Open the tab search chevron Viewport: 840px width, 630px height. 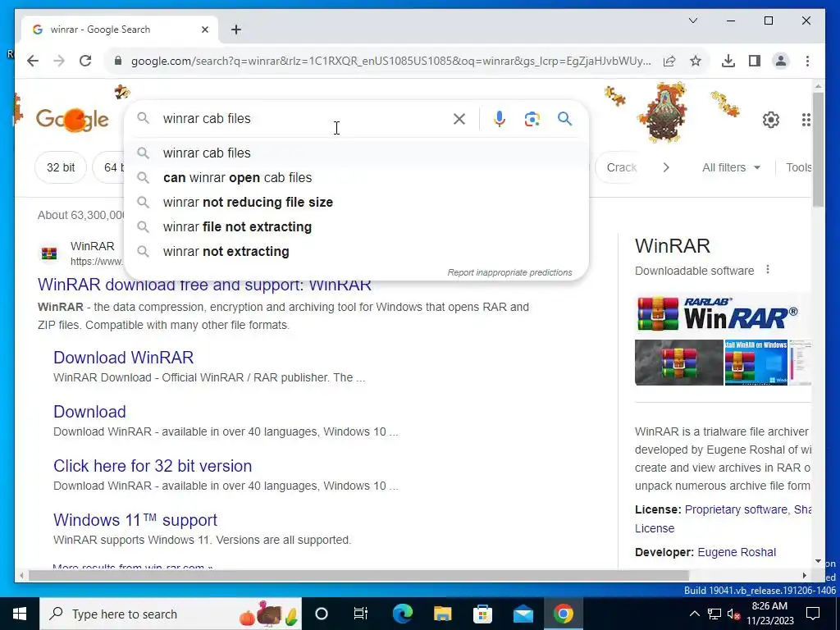click(x=692, y=21)
